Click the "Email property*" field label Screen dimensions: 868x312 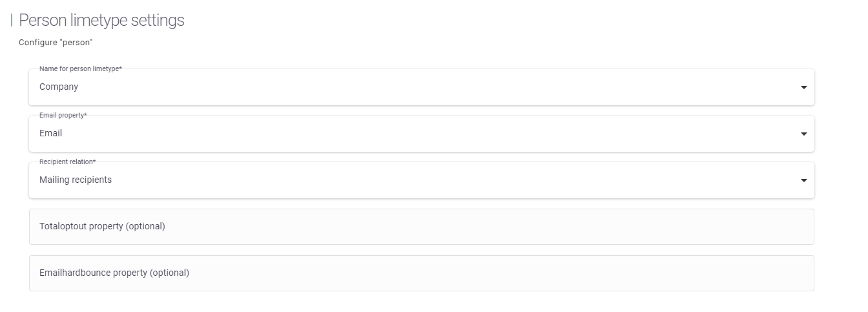(63, 115)
